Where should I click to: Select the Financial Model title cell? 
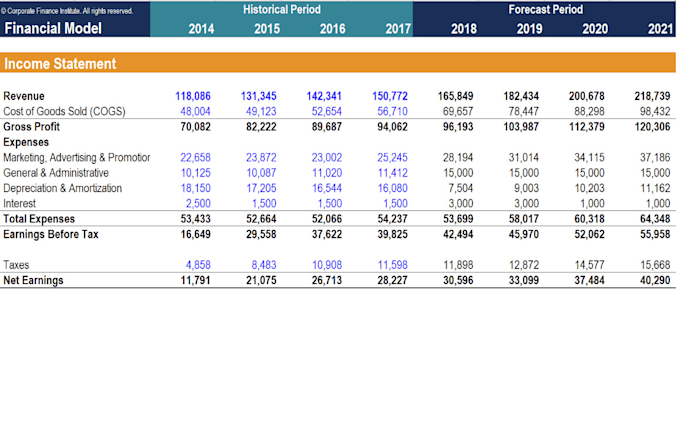[x=53, y=29]
